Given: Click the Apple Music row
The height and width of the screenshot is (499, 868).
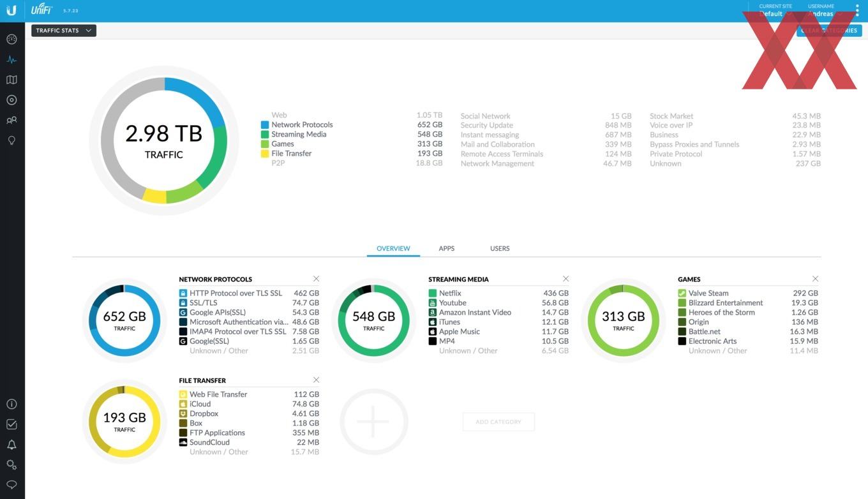Looking at the screenshot, I should point(498,332).
